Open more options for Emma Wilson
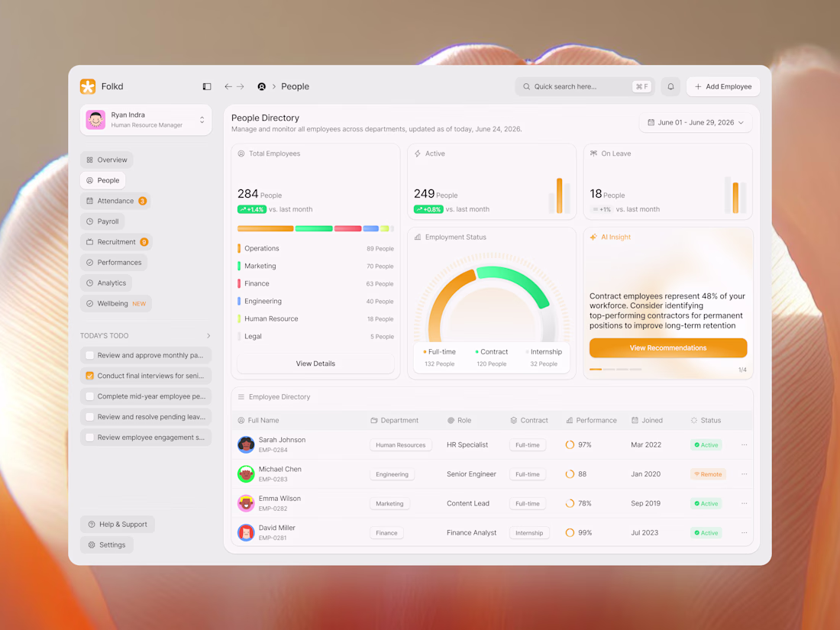Image resolution: width=840 pixels, height=630 pixels. [744, 503]
